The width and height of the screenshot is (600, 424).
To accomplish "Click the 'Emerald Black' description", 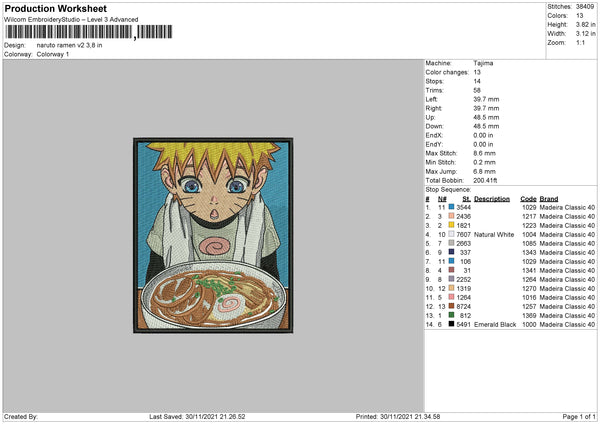I will [x=495, y=324].
